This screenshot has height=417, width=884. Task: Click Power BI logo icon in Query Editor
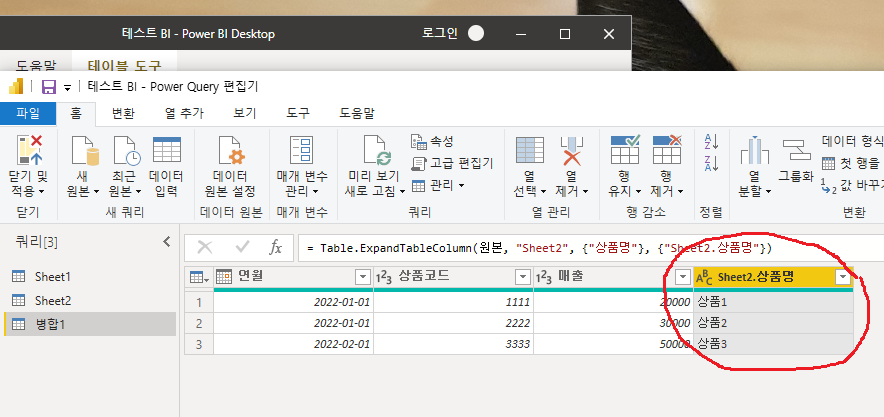click(16, 86)
